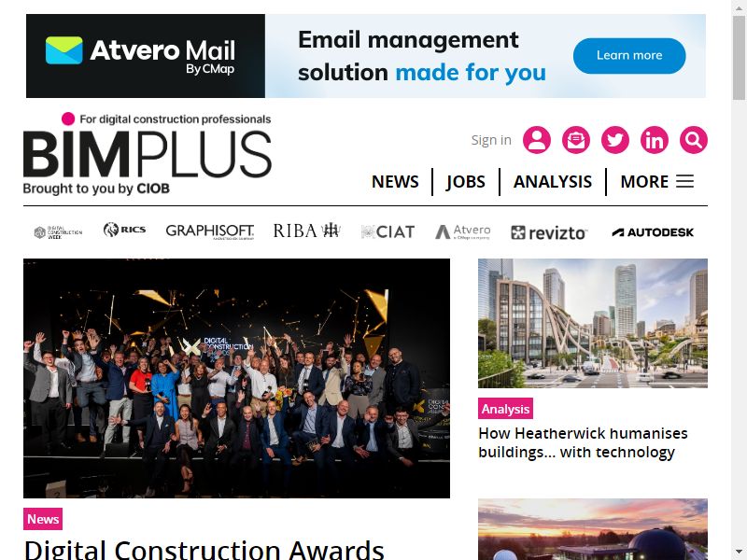Click the BIM Plus logo
747x560 pixels.
[148, 154]
